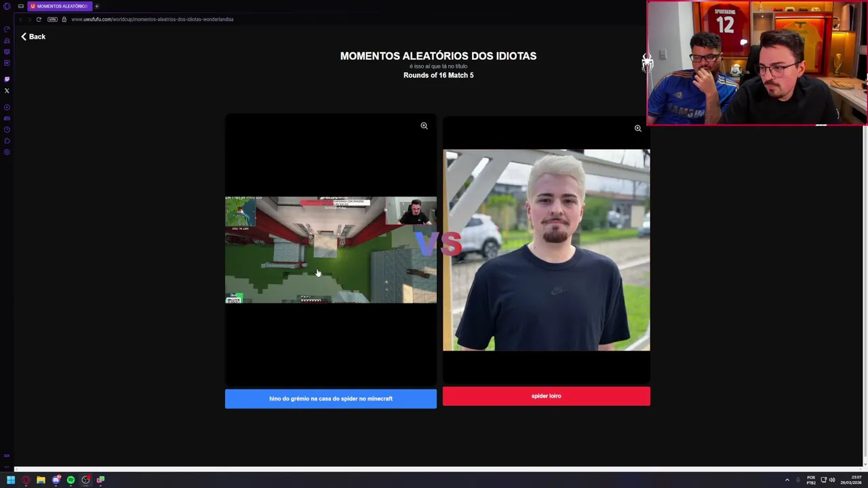
Task: Open File Explorer from the taskbar
Action: (41, 480)
